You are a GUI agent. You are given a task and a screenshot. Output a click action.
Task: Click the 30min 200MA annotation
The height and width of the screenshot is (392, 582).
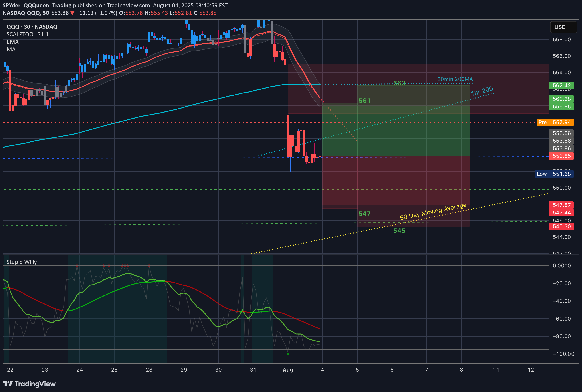tap(455, 79)
